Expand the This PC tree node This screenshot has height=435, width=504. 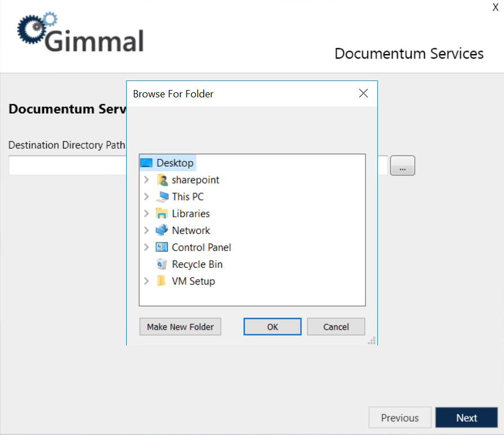pyautogui.click(x=147, y=196)
